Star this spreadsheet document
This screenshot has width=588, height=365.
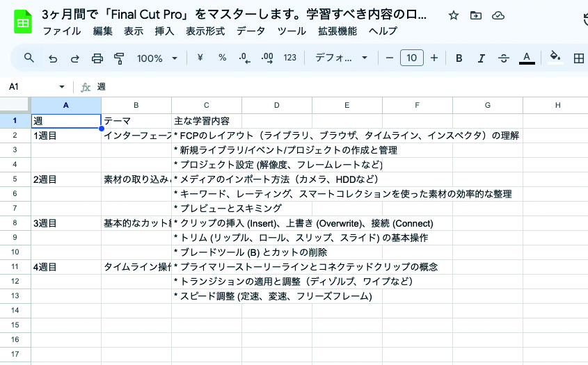[454, 15]
